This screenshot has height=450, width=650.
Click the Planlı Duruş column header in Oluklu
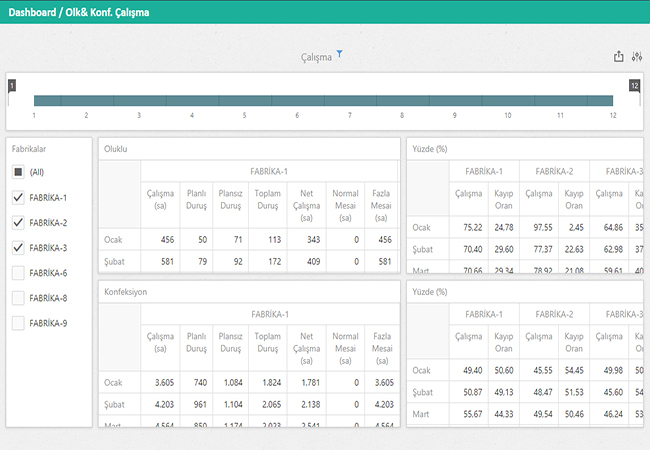pyautogui.click(x=197, y=200)
